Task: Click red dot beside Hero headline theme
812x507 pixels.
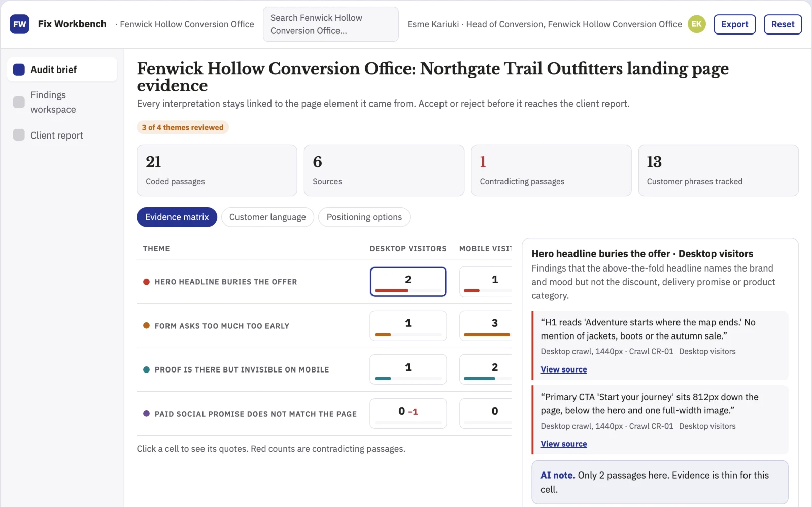Action: pos(146,282)
